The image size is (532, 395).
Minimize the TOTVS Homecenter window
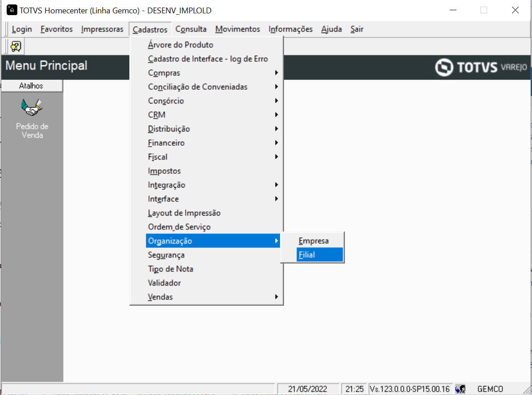pos(453,10)
